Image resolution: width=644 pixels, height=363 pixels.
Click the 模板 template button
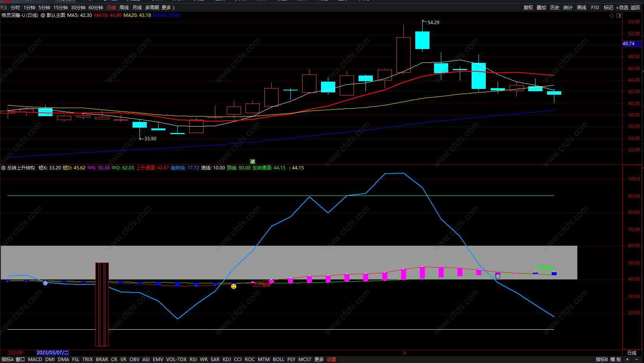(x=616, y=360)
